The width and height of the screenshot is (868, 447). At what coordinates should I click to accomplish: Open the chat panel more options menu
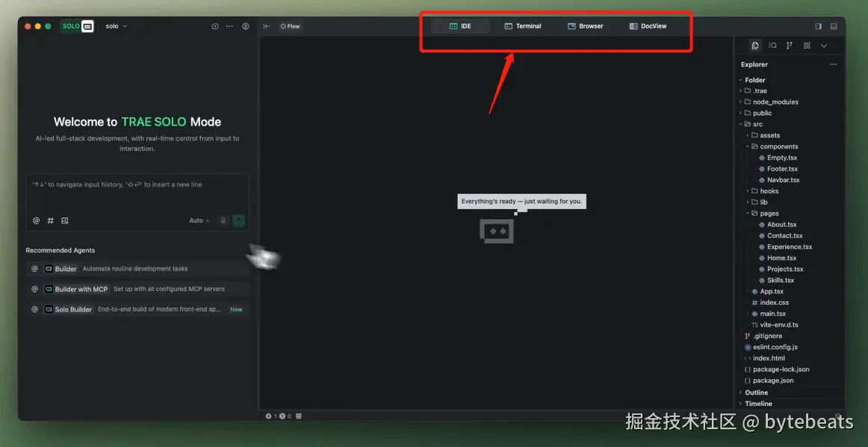pos(229,26)
